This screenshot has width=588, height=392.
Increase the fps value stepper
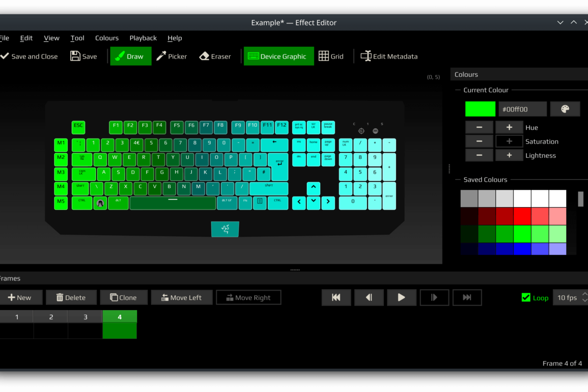pos(584,294)
